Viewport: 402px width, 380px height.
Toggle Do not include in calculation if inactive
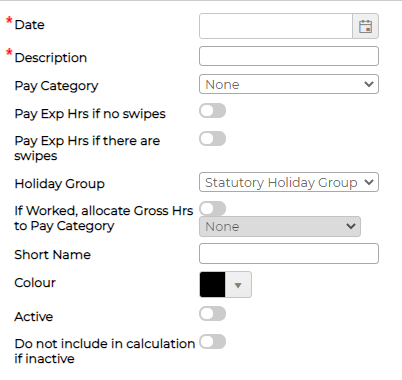(x=213, y=342)
